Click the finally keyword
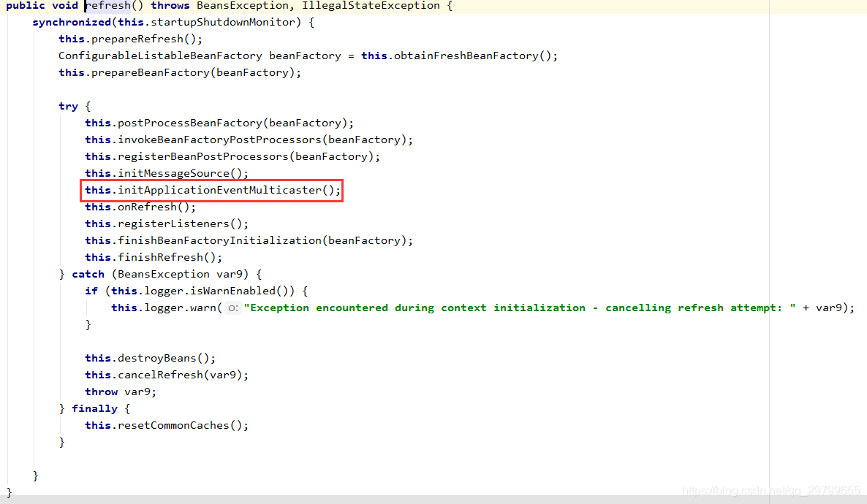This screenshot has width=867, height=504. coord(94,408)
